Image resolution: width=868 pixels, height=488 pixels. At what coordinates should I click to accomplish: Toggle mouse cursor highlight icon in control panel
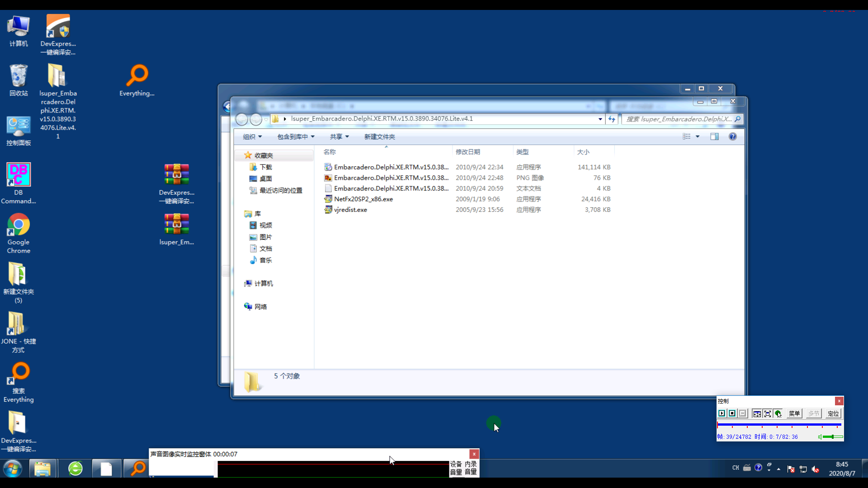pyautogui.click(x=778, y=413)
